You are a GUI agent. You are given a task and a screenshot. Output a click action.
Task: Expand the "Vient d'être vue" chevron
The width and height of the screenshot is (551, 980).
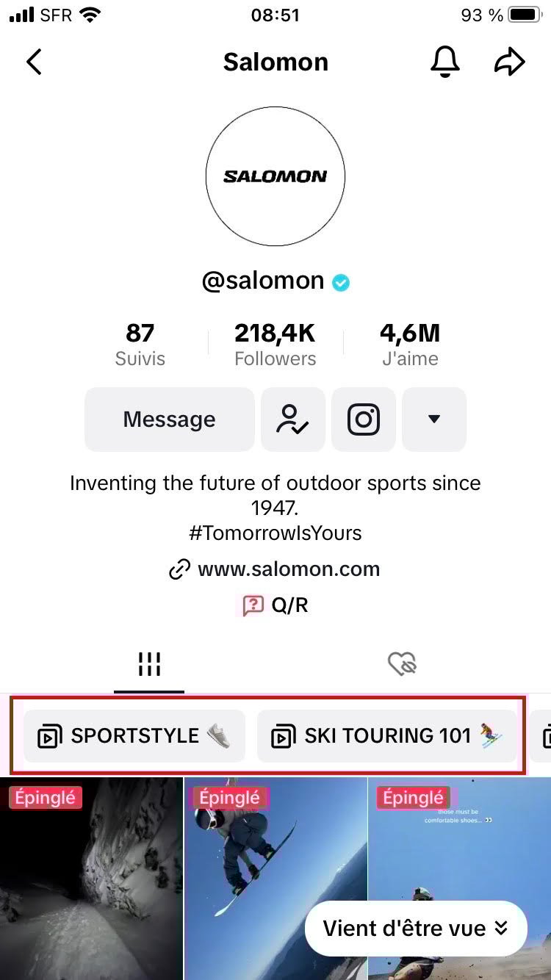(501, 929)
